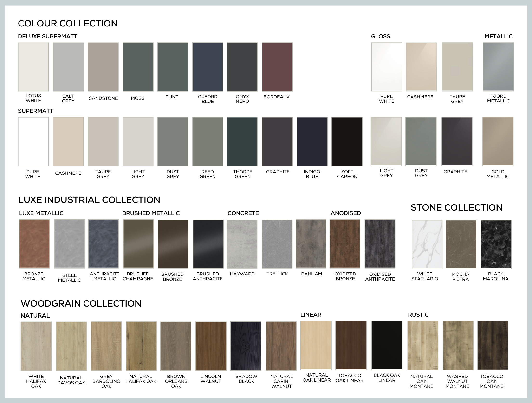Select the Lotus White deluxe supermatt swatch
This screenshot has width=532, height=403.
[x=33, y=67]
